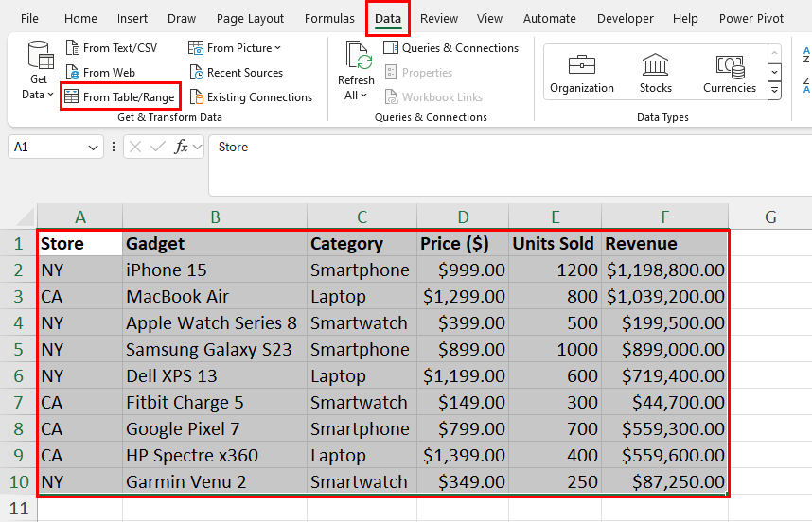Select row 11 header
The image size is (812, 522).
point(19,508)
